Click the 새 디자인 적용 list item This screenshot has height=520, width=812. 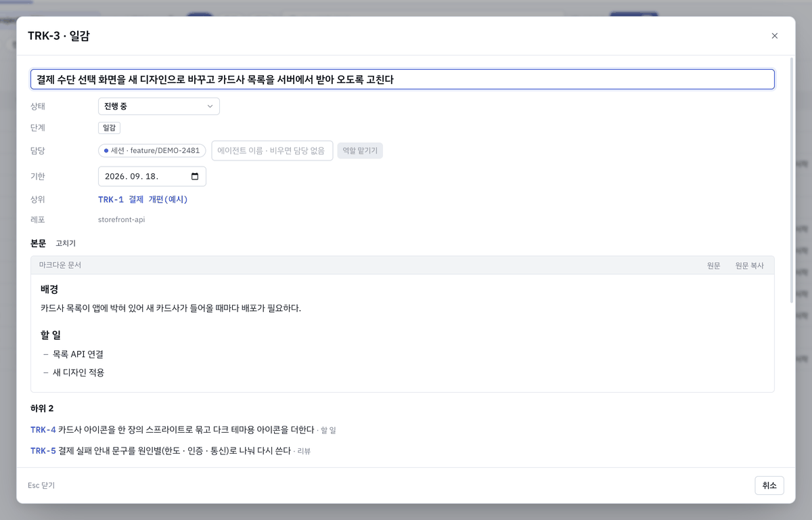78,372
